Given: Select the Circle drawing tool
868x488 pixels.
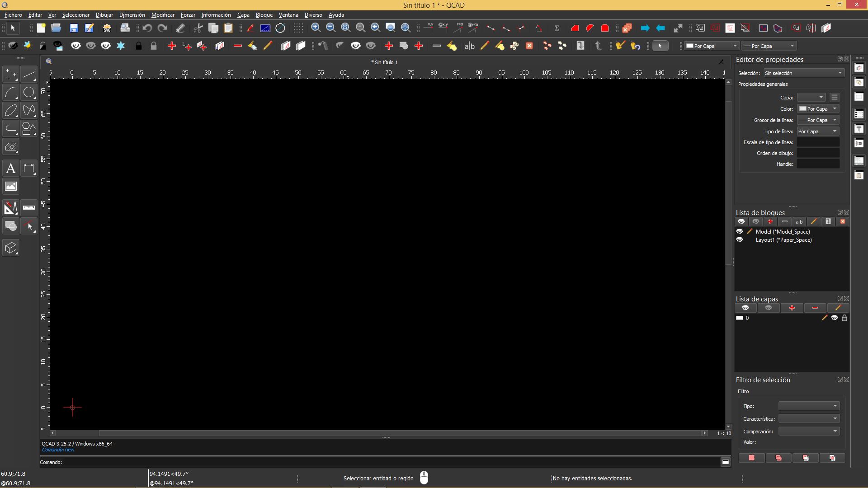Looking at the screenshot, I should click(x=29, y=93).
